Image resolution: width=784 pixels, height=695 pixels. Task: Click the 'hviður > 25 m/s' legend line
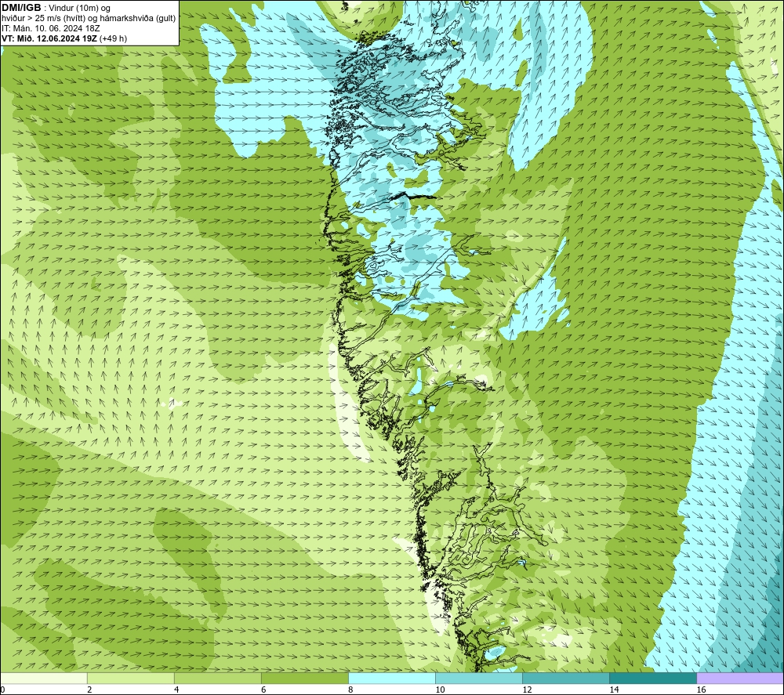[89, 18]
